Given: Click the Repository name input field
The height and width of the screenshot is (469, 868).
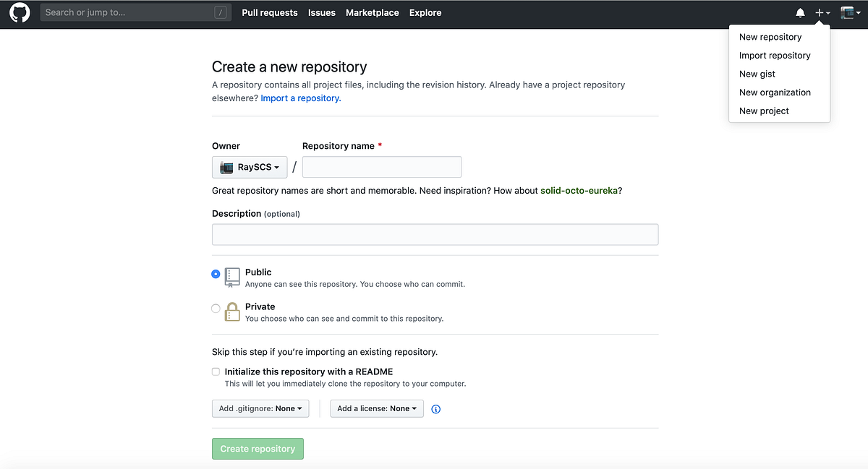Looking at the screenshot, I should (381, 167).
